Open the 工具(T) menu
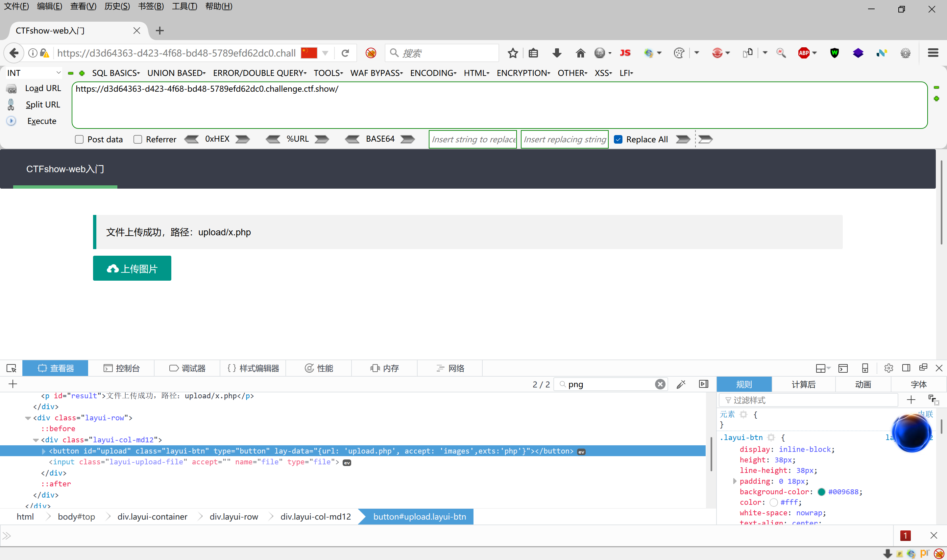947x560 pixels. 184,7
